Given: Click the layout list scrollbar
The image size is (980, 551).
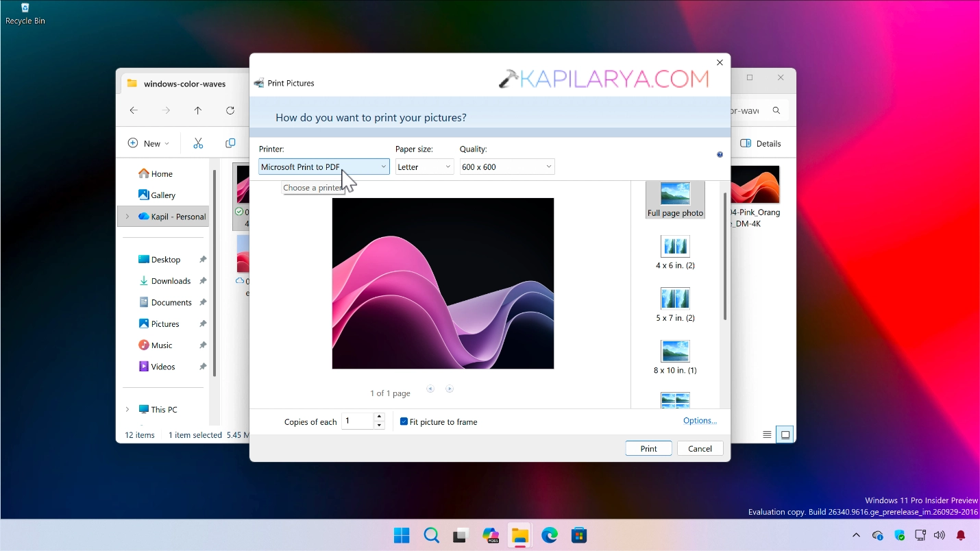Looking at the screenshot, I should click(725, 256).
